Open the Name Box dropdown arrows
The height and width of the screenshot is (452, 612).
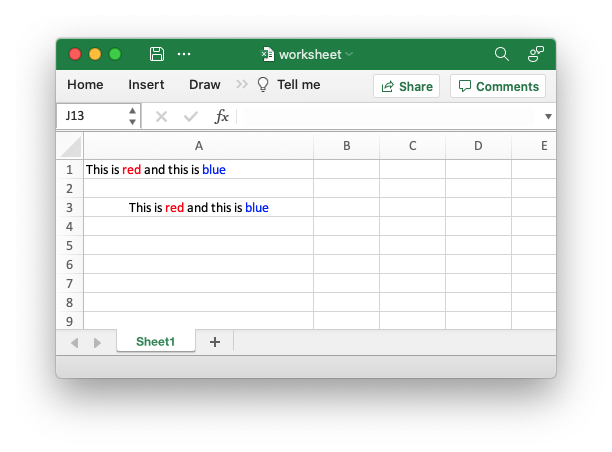point(133,116)
